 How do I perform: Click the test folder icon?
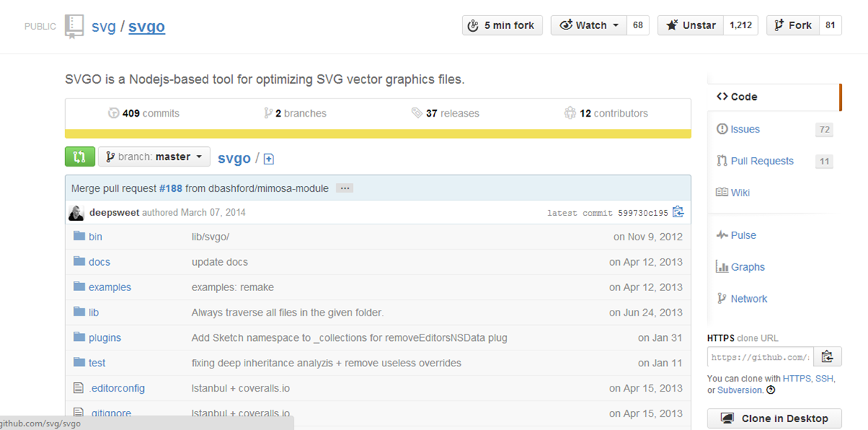79,363
